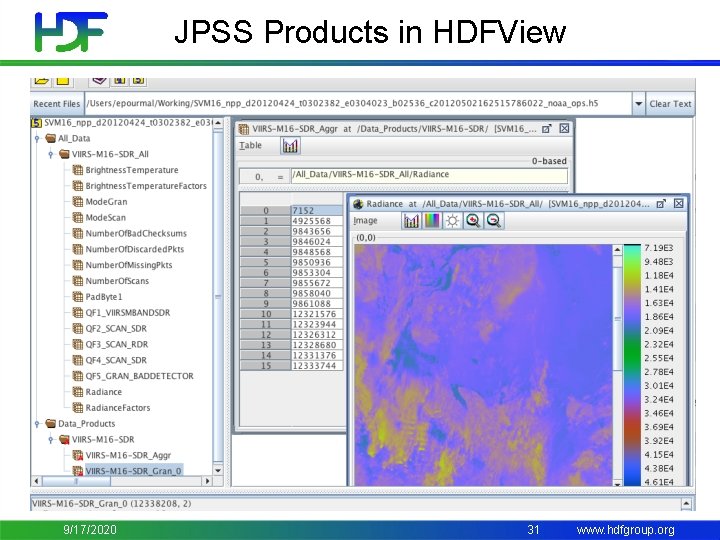Click the Radiance dataset icon in tree
The height and width of the screenshot is (540, 720).
pos(78,392)
